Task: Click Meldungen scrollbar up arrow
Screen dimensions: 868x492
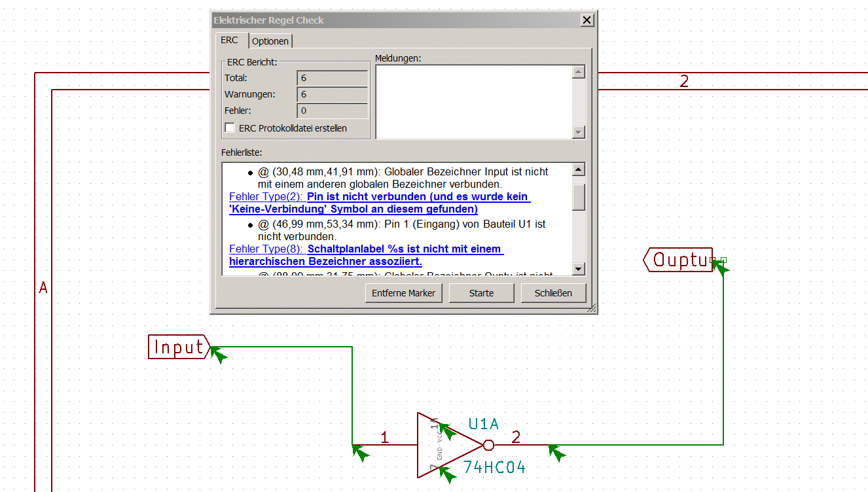Action: click(x=578, y=71)
